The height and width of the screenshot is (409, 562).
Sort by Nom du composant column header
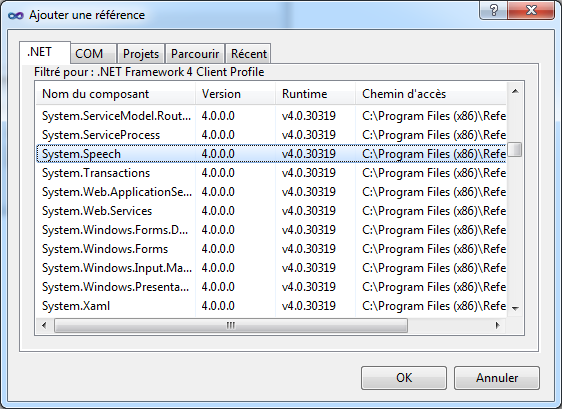click(x=115, y=94)
